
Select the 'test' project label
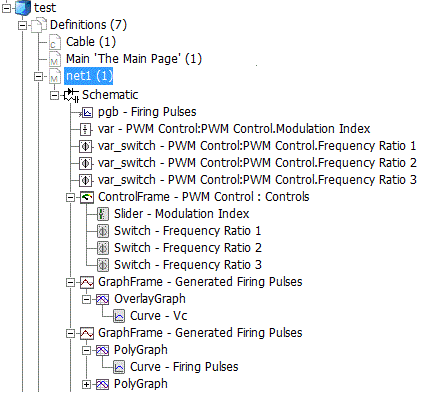point(45,8)
